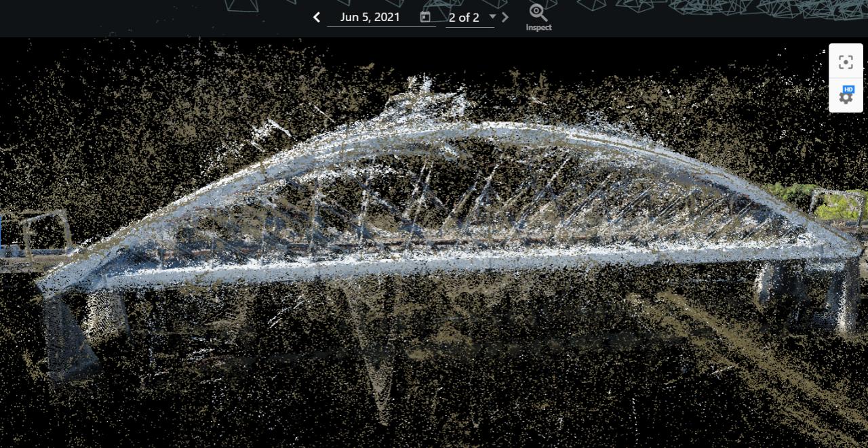
Task: Click the recenter viewport target icon
Action: [846, 62]
